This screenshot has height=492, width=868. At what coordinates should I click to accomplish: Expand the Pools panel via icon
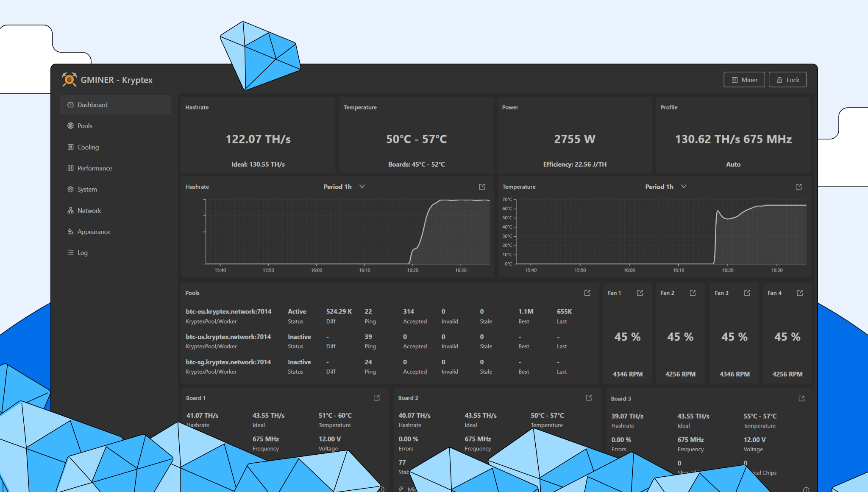coord(587,293)
